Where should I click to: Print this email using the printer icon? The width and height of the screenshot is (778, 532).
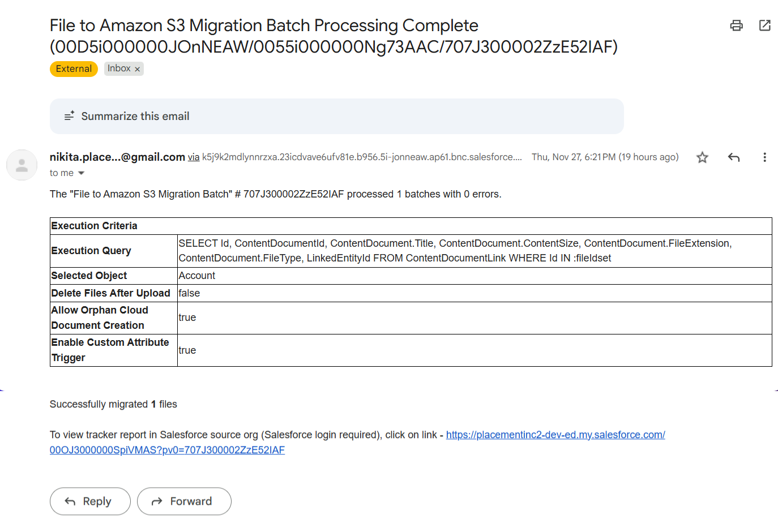coord(736,25)
